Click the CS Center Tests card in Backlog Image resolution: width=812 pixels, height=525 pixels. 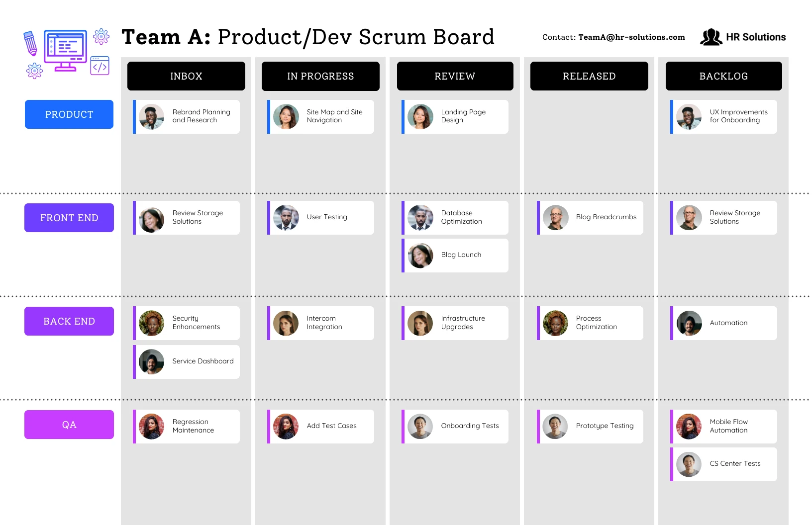pyautogui.click(x=723, y=463)
